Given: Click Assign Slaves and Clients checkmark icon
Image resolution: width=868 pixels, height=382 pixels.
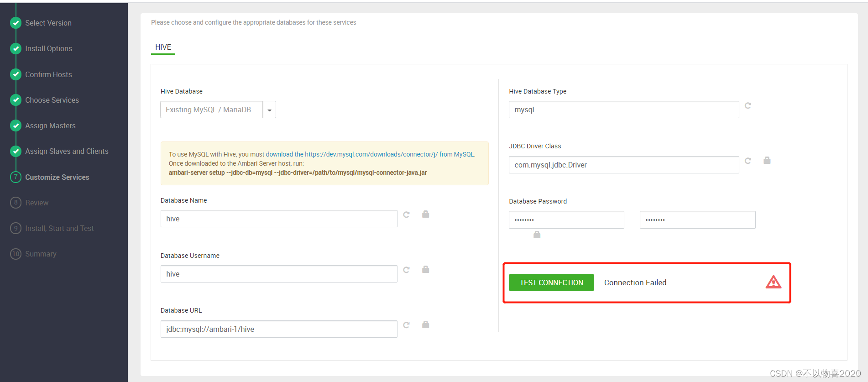Looking at the screenshot, I should (16, 151).
